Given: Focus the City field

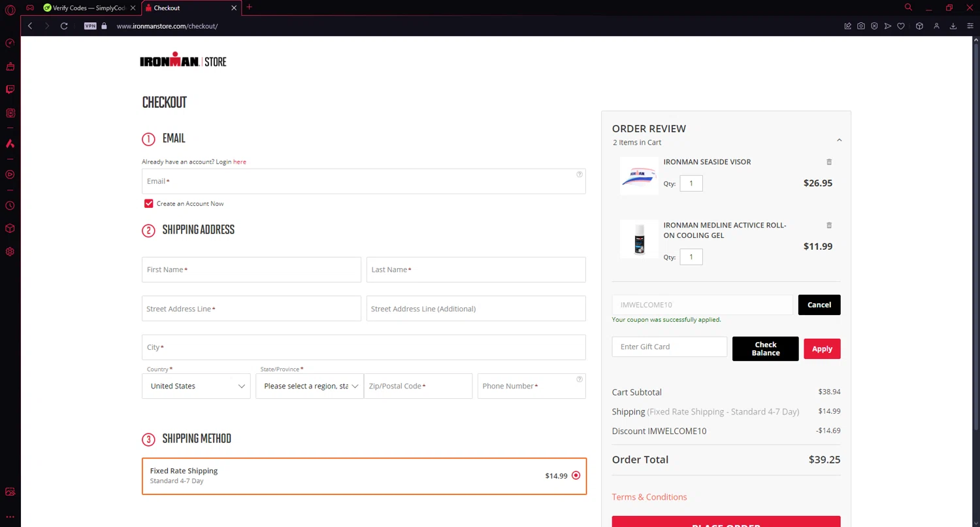Looking at the screenshot, I should coord(364,347).
